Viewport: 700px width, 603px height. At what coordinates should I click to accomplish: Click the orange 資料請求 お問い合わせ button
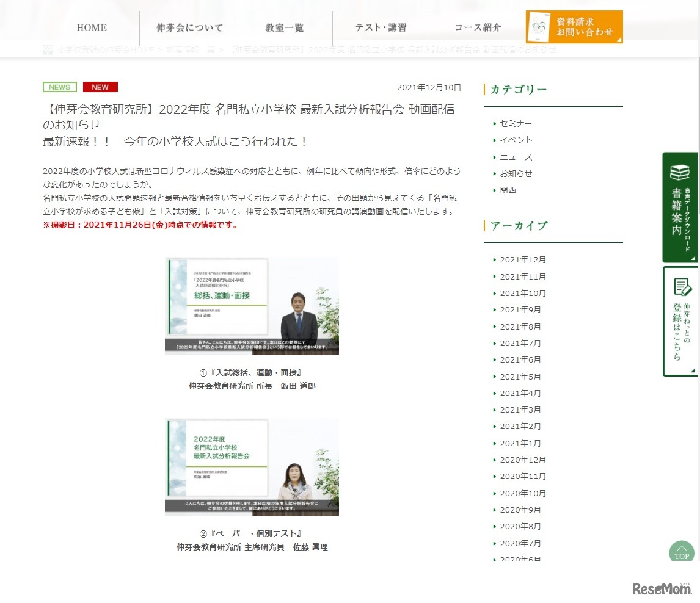[574, 27]
